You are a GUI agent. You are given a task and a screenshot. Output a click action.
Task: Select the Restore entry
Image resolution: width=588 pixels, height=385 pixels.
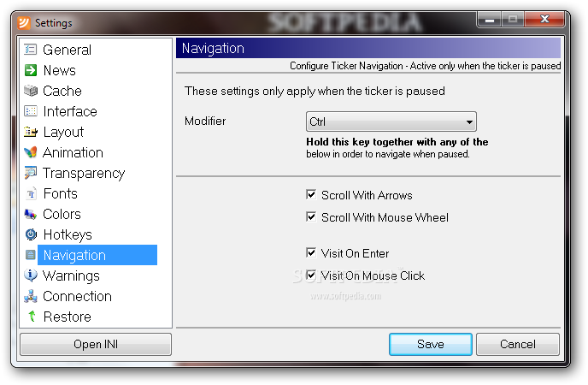coord(68,317)
